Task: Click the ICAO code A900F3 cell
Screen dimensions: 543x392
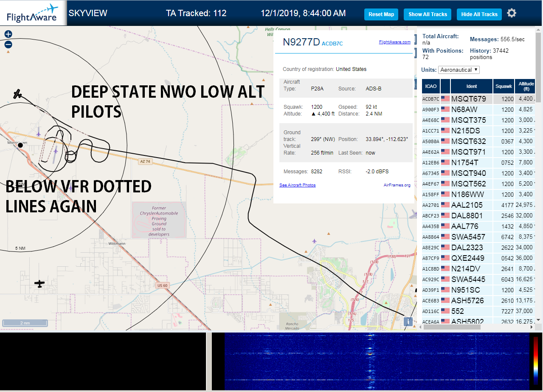Action: point(431,110)
